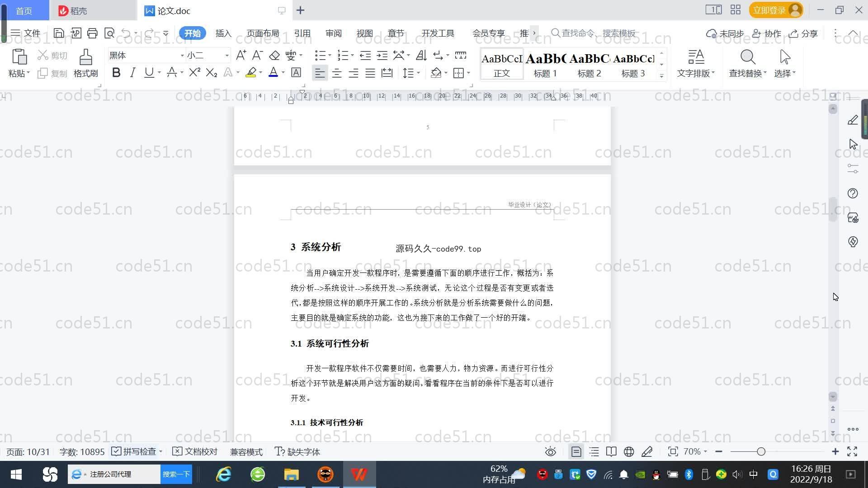The image size is (868, 488).
Task: Center align the paragraph
Action: [x=337, y=73]
